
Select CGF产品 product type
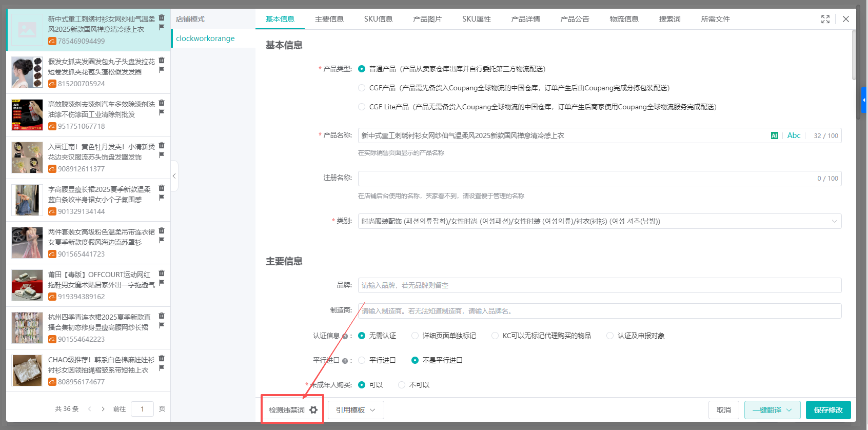[x=362, y=88]
